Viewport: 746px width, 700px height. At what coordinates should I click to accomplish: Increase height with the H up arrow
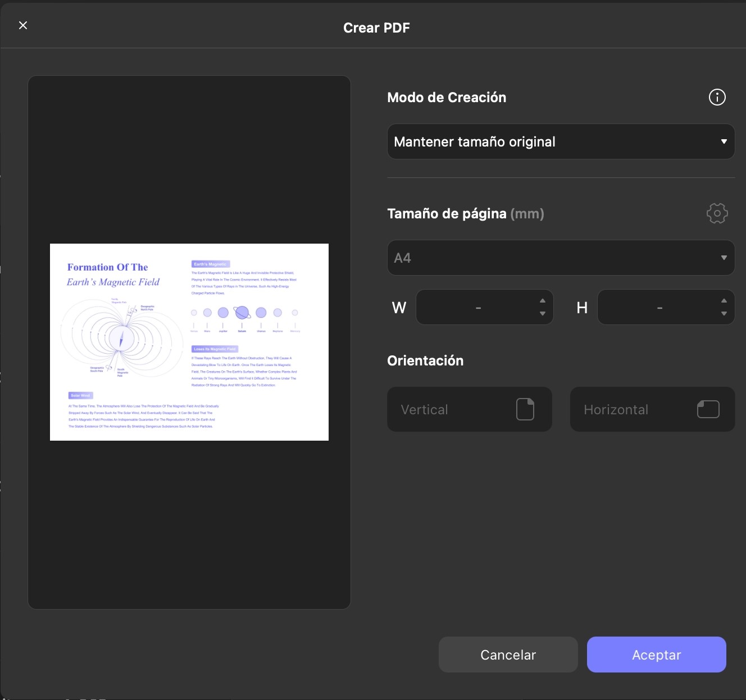point(724,301)
